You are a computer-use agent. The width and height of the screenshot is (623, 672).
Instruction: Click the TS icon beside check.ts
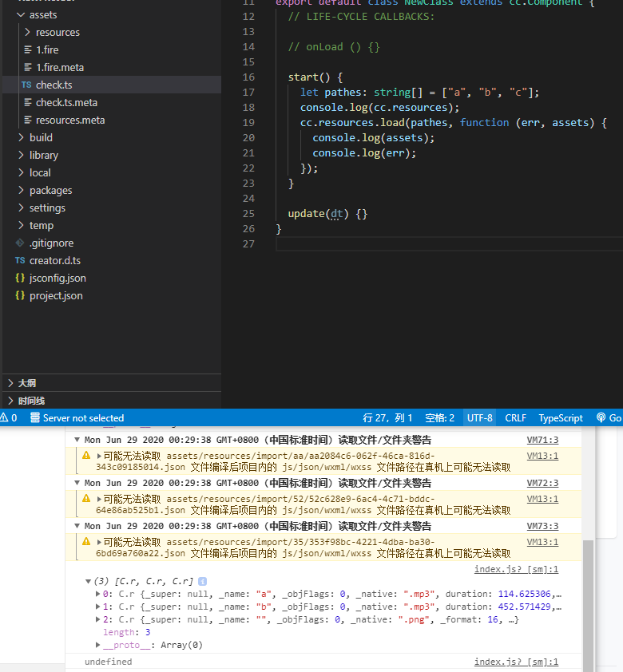pos(26,85)
